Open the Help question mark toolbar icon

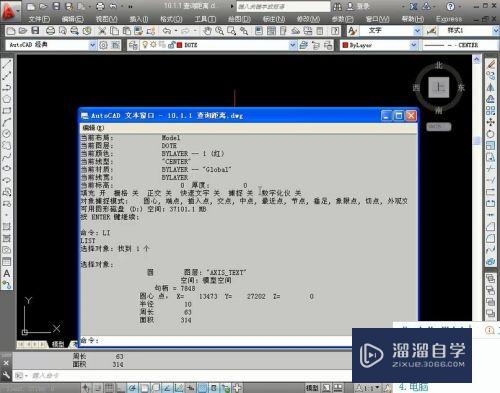pos(335,31)
